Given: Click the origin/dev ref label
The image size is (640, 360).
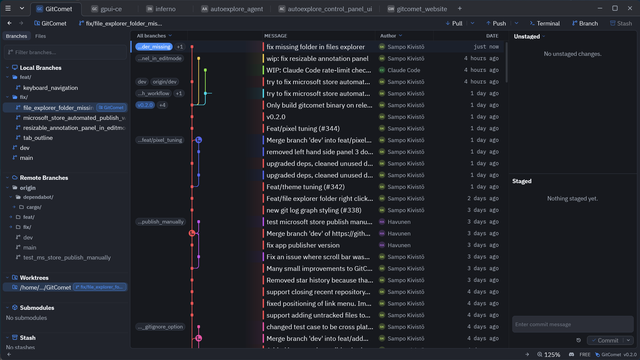Looking at the screenshot, I should click(165, 82).
